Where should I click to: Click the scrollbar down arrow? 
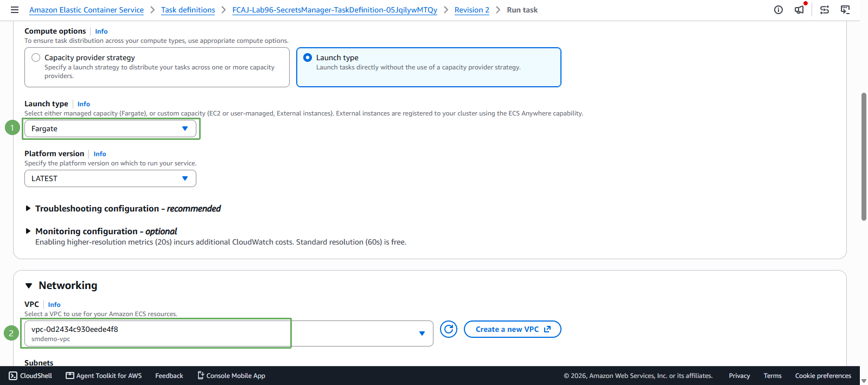pyautogui.click(x=864, y=381)
